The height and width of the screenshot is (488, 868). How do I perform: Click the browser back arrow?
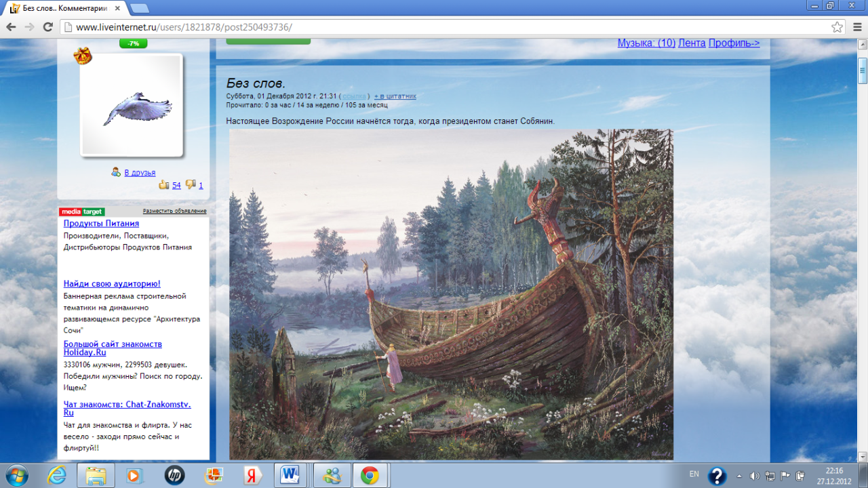11,27
